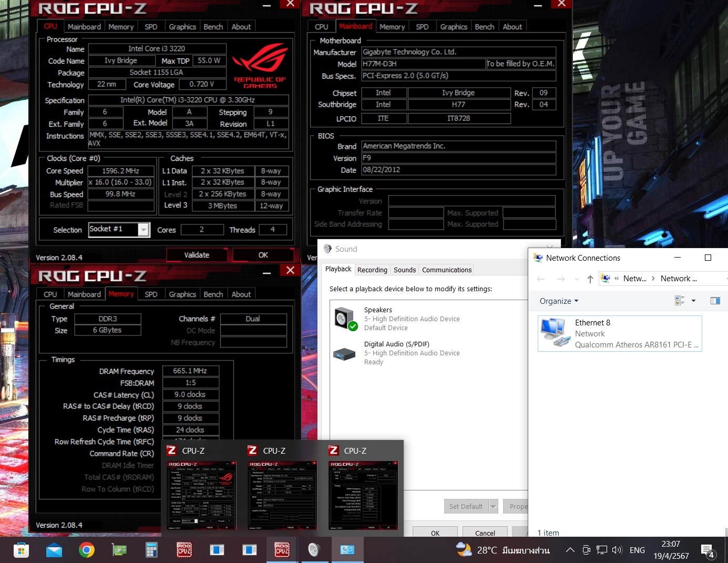The image size is (728, 563).
Task: Open About tab in Mainboard CPU-Z window
Action: (x=512, y=27)
